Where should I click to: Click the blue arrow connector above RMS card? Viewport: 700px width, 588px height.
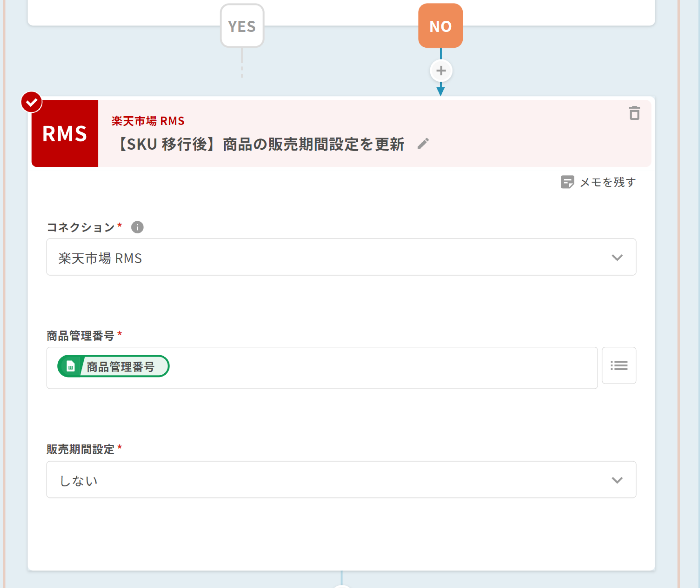click(x=440, y=90)
